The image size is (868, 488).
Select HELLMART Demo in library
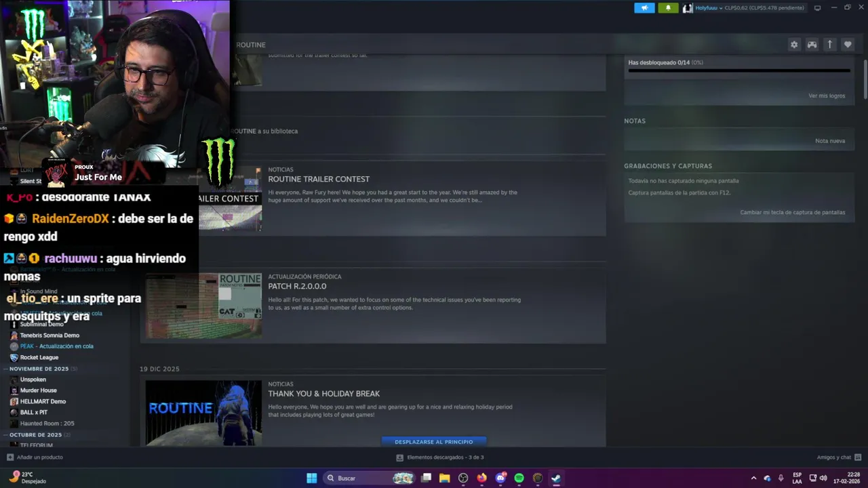point(43,401)
